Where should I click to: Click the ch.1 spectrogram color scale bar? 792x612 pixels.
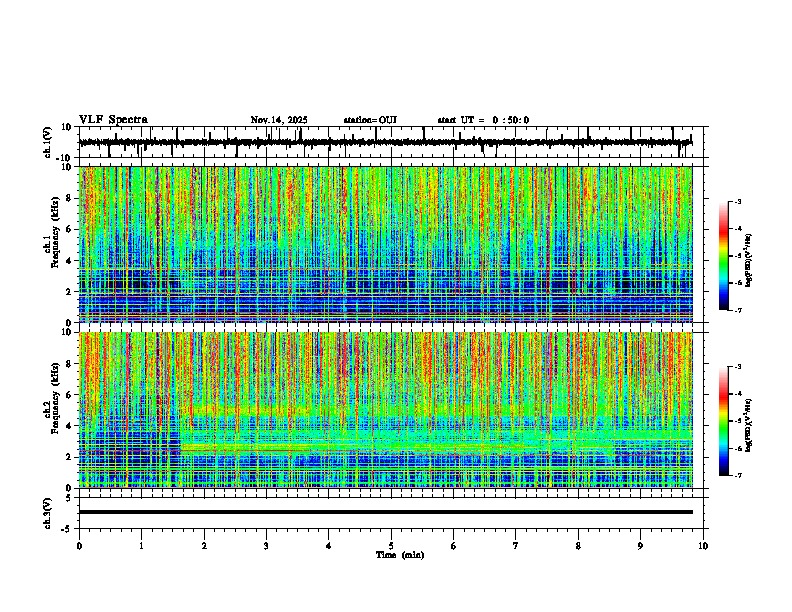pyautogui.click(x=723, y=256)
